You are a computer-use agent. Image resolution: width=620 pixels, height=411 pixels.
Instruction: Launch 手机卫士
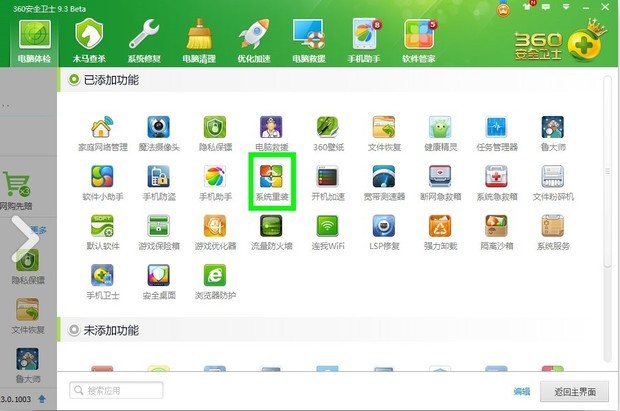click(x=102, y=282)
